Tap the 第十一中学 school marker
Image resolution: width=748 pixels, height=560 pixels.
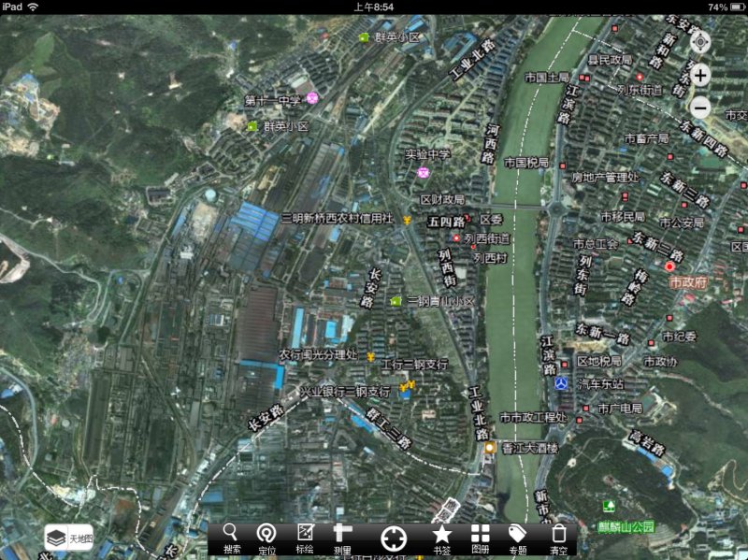click(312, 97)
